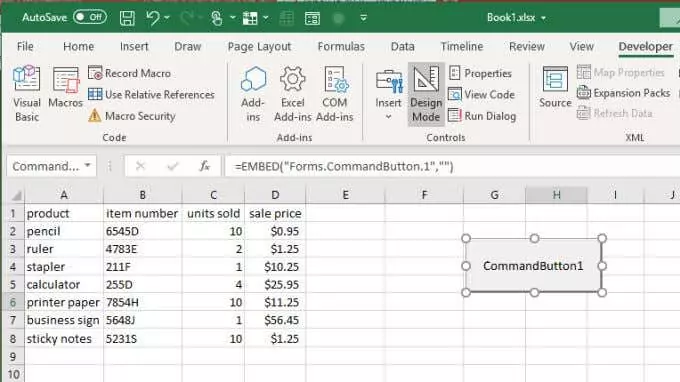The width and height of the screenshot is (680, 382).
Task: Select the 'units sold' header cell
Action: click(x=213, y=213)
